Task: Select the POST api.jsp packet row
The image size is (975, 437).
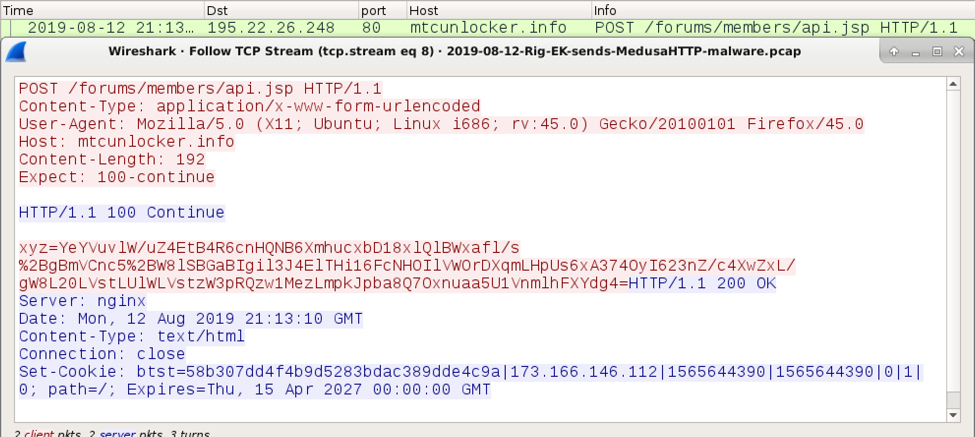Action: tap(488, 28)
